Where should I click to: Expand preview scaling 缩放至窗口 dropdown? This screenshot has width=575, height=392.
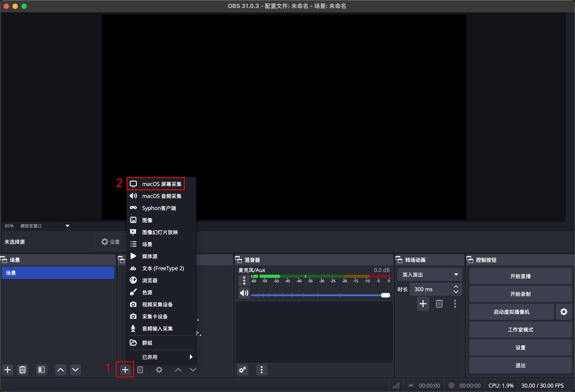coord(67,226)
